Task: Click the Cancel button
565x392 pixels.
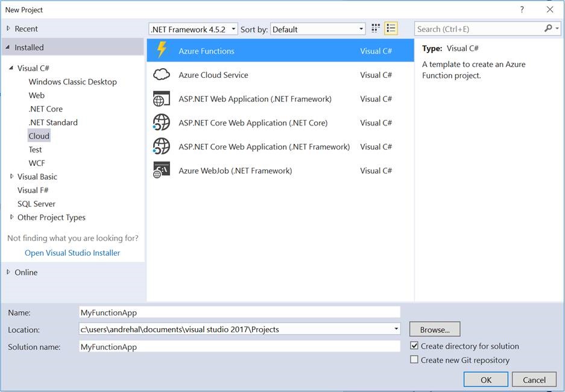Action: pyautogui.click(x=534, y=380)
